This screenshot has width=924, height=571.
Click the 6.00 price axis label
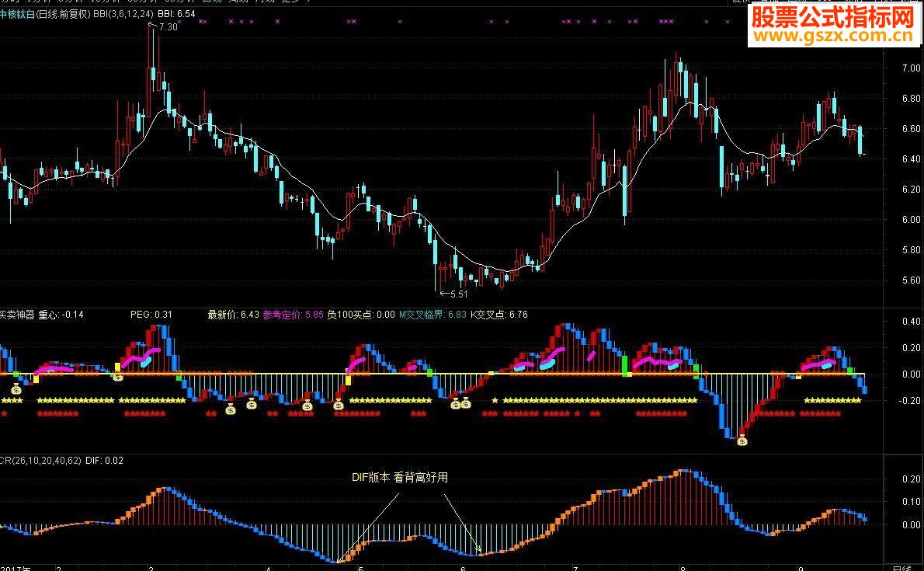pos(911,219)
